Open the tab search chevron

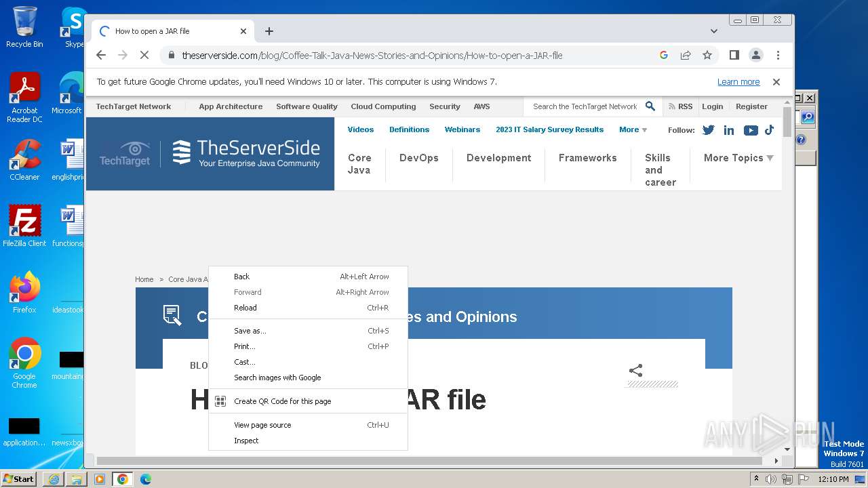coord(714,31)
